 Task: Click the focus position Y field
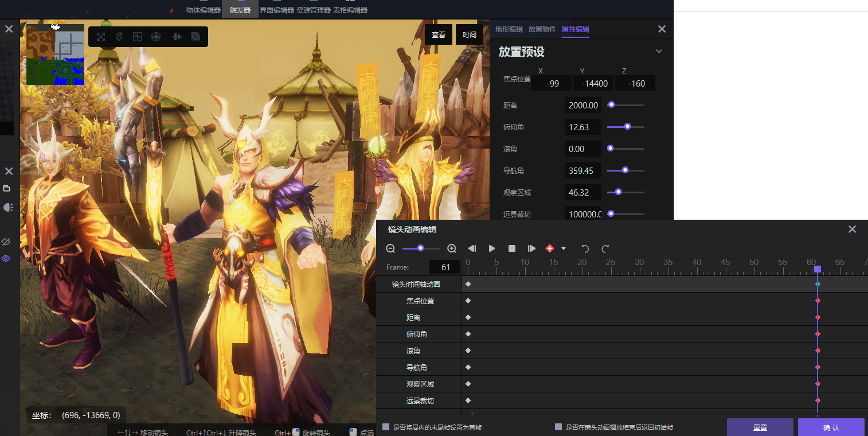[593, 84]
